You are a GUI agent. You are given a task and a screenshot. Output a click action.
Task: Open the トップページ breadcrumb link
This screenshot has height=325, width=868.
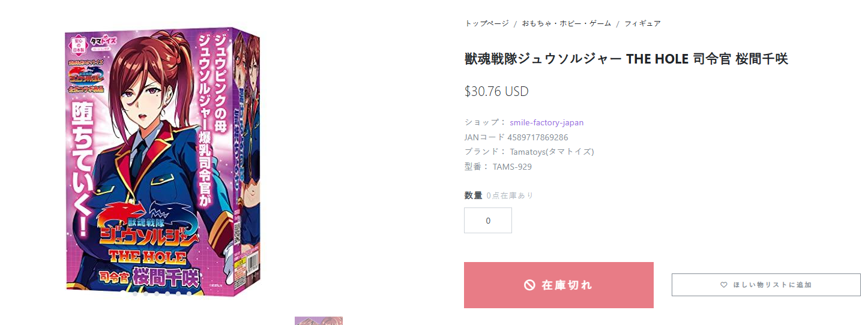487,23
